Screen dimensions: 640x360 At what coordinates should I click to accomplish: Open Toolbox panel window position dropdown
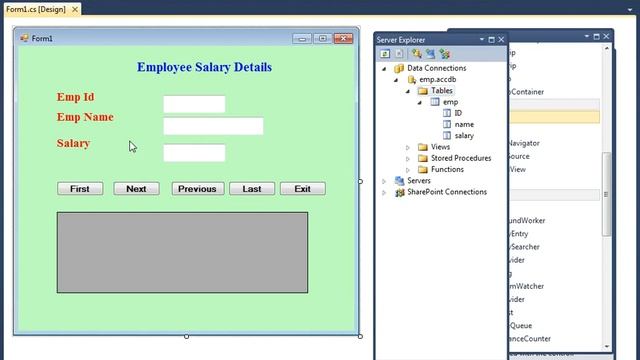coord(587,36)
